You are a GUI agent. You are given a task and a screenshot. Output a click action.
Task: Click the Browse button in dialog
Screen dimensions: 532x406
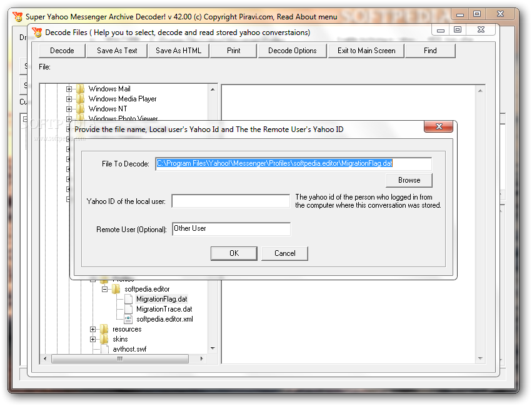[x=409, y=180]
